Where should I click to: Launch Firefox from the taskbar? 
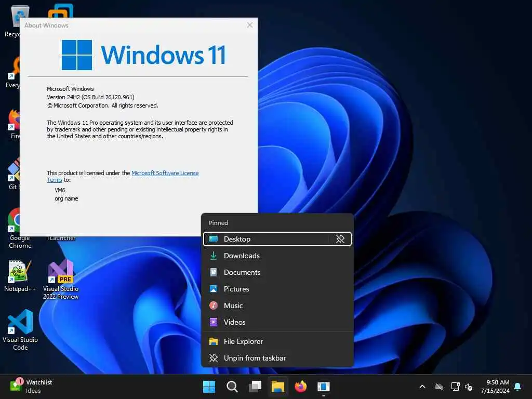[301, 387]
